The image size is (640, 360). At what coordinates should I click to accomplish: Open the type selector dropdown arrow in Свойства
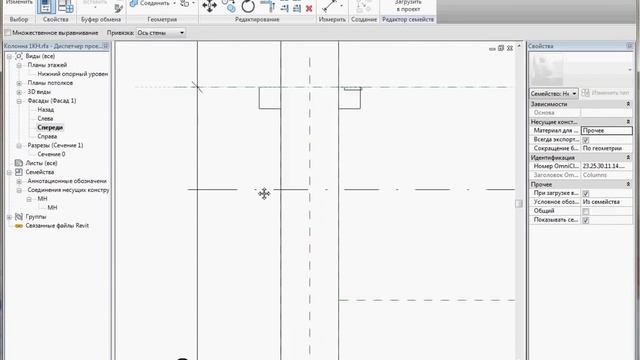[x=629, y=70]
